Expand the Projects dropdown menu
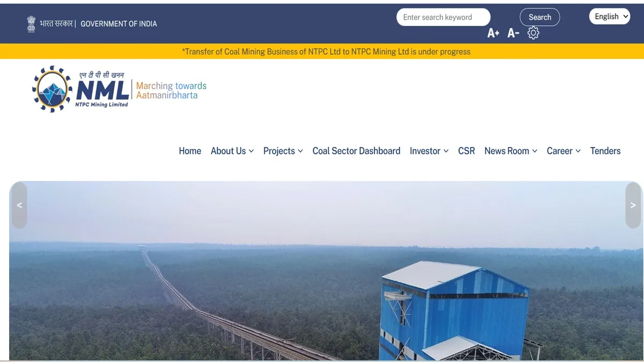The width and height of the screenshot is (644, 362). [283, 151]
